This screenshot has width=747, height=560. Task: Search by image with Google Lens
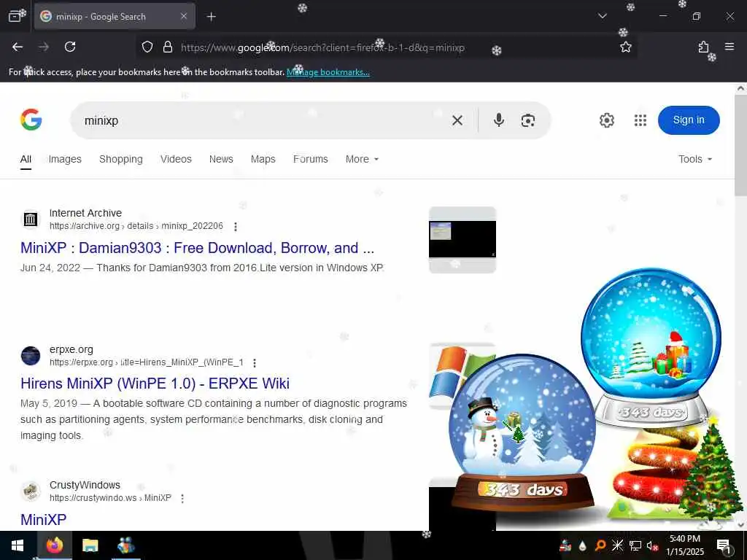pos(528,120)
